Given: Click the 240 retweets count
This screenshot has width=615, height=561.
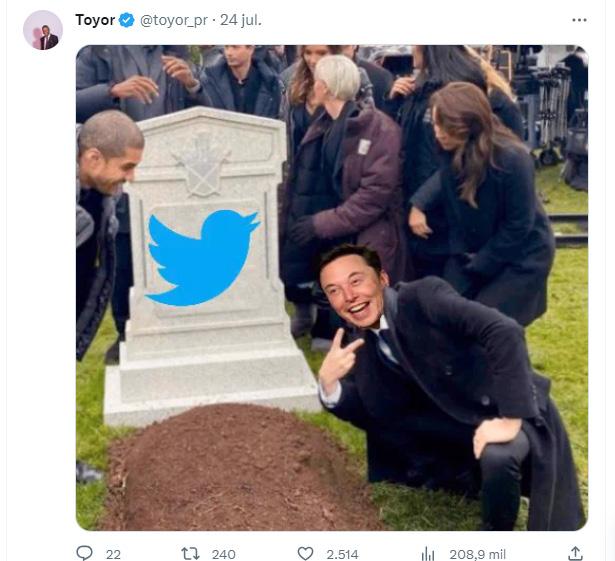Looking at the screenshot, I should point(224,554).
